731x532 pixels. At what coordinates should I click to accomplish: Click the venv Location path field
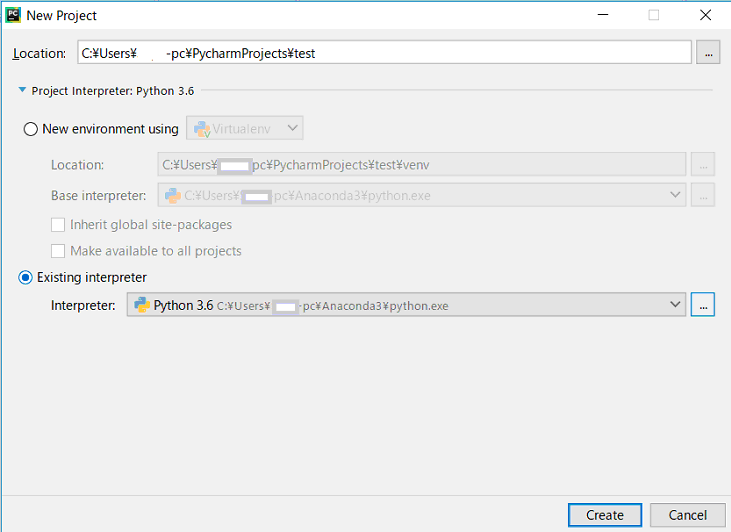(421, 165)
